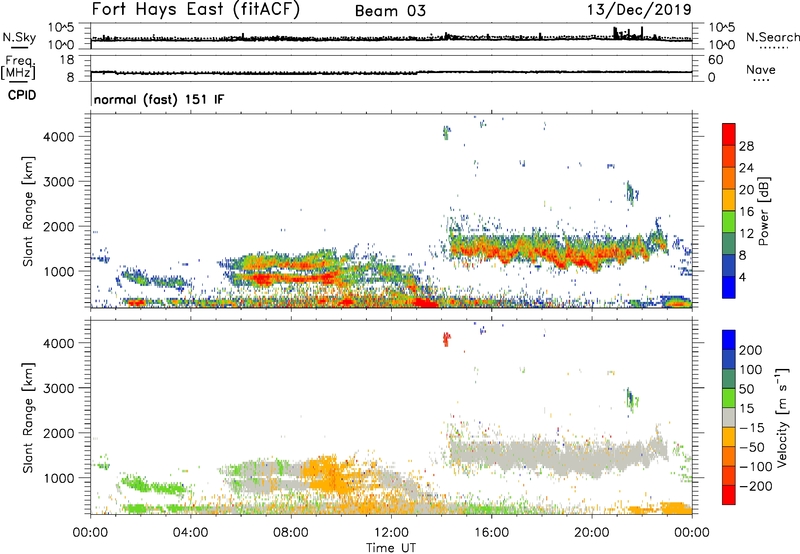Click the gray segment of velocity colorbar

[729, 417]
